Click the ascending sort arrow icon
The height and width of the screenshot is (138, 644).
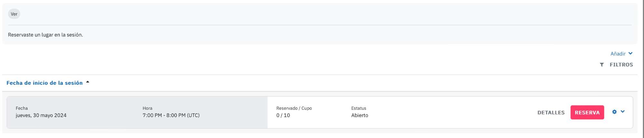pyautogui.click(x=88, y=82)
